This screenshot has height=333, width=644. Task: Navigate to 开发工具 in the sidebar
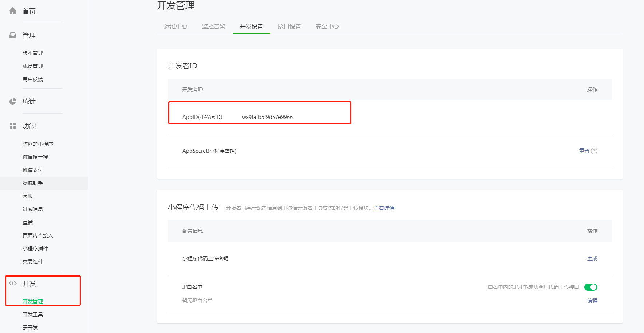[x=33, y=314]
